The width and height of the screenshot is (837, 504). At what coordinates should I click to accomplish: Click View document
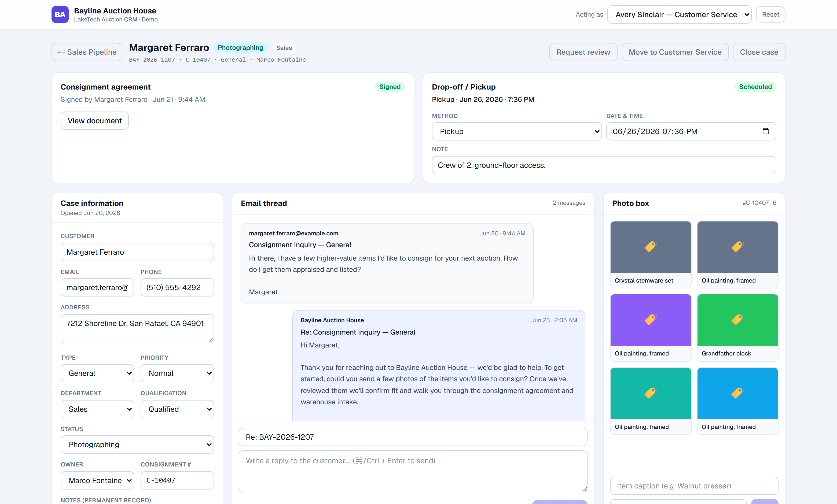[x=94, y=120]
